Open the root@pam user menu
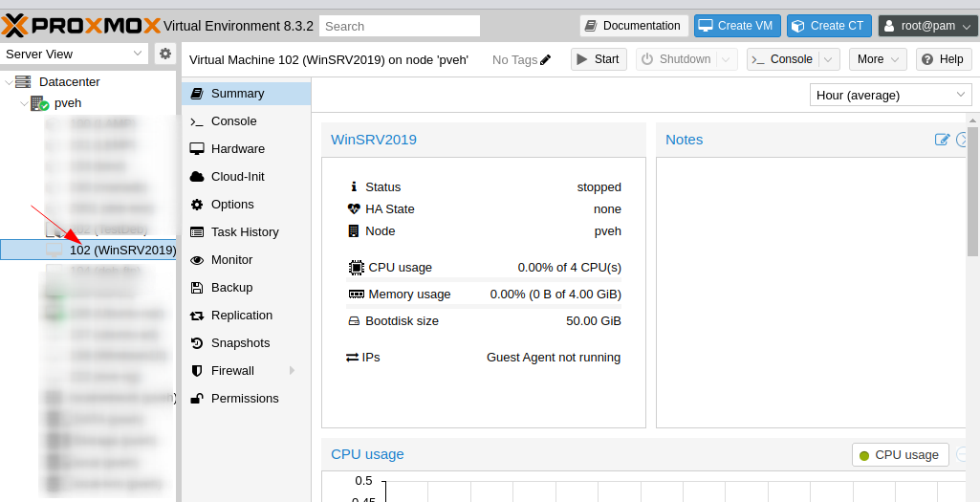 click(x=927, y=26)
